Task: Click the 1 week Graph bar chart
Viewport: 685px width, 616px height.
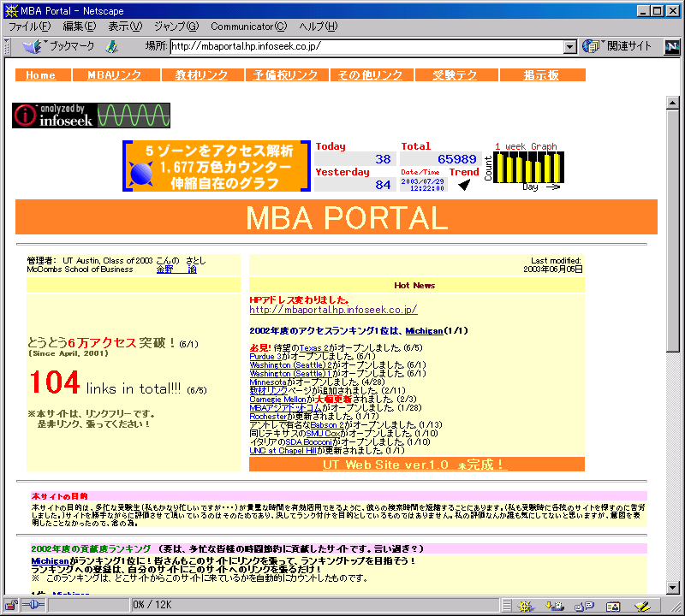Action: 528,167
